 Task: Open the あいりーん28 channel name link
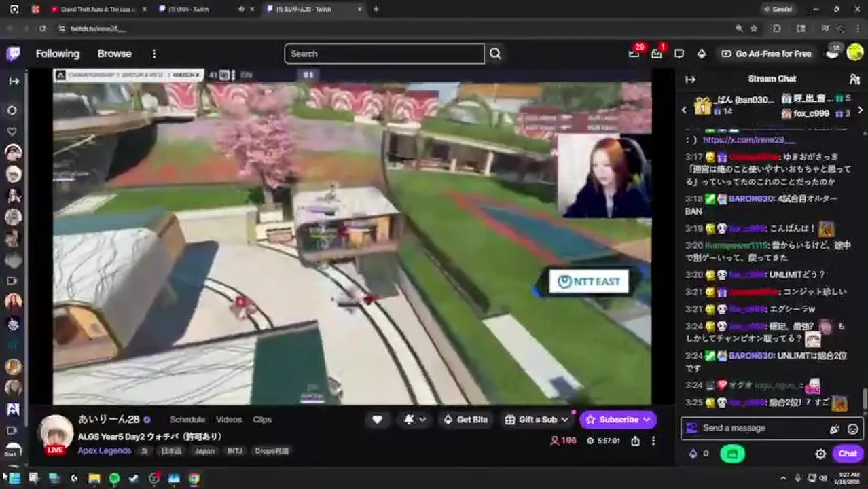tap(109, 420)
